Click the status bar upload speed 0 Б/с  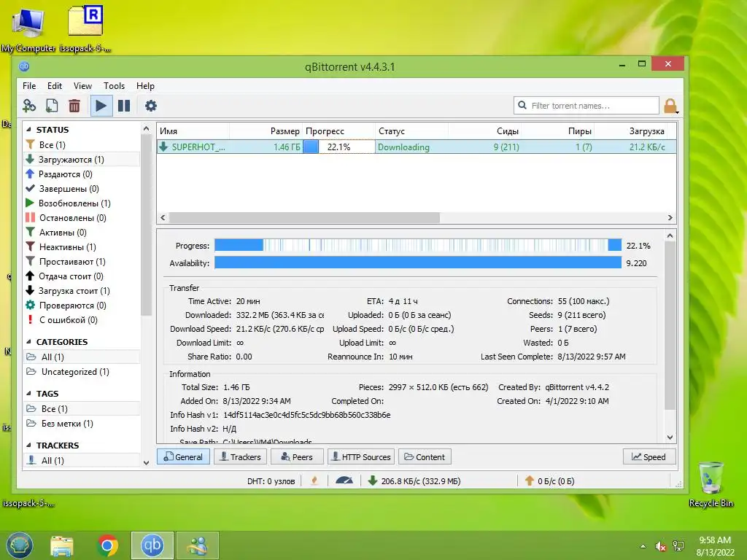(549, 481)
